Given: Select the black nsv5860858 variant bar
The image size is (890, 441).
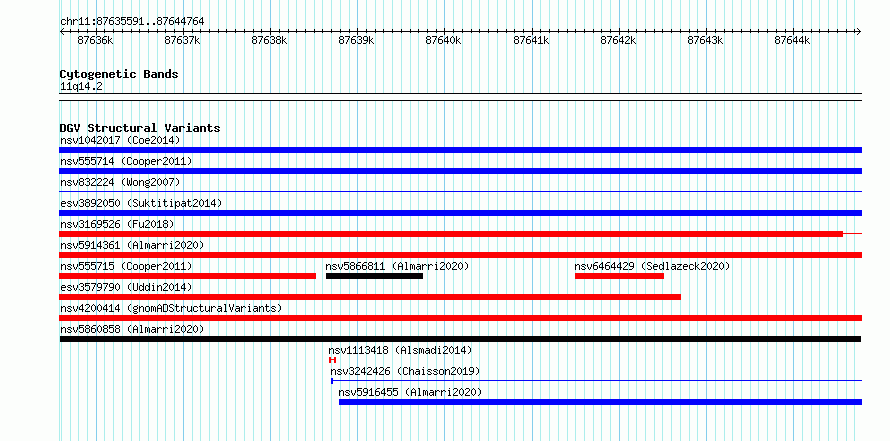Looking at the screenshot, I should 460,339.
